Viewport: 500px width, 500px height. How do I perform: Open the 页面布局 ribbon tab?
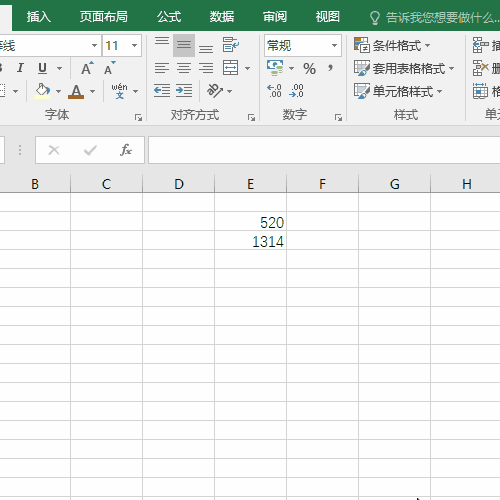point(104,17)
